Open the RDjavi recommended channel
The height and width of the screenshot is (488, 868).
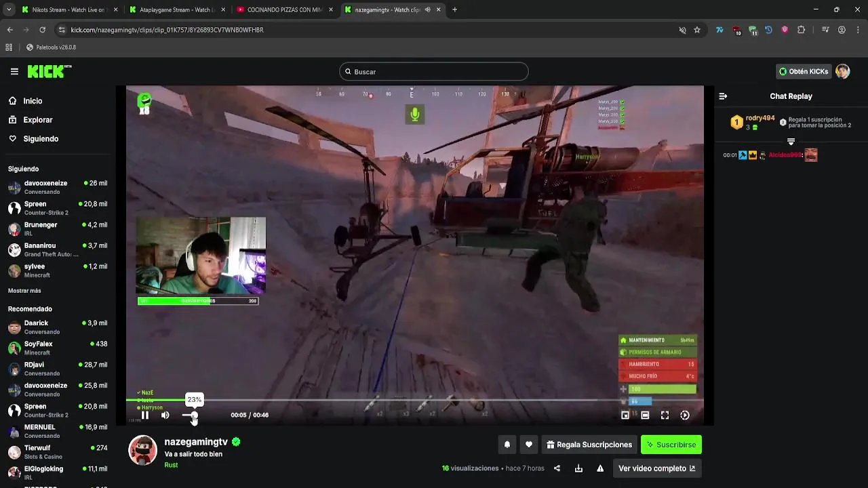tap(58, 369)
